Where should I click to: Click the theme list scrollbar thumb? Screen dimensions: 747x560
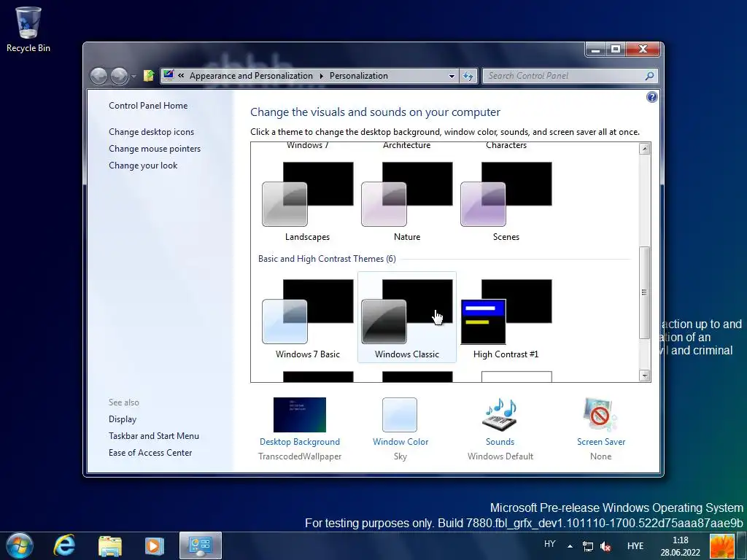pos(645,292)
